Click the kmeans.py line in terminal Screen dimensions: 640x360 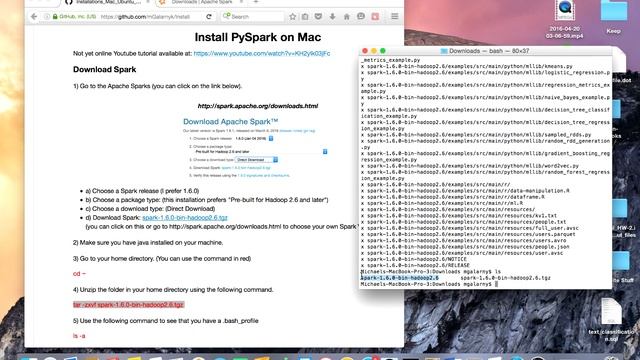point(467,66)
